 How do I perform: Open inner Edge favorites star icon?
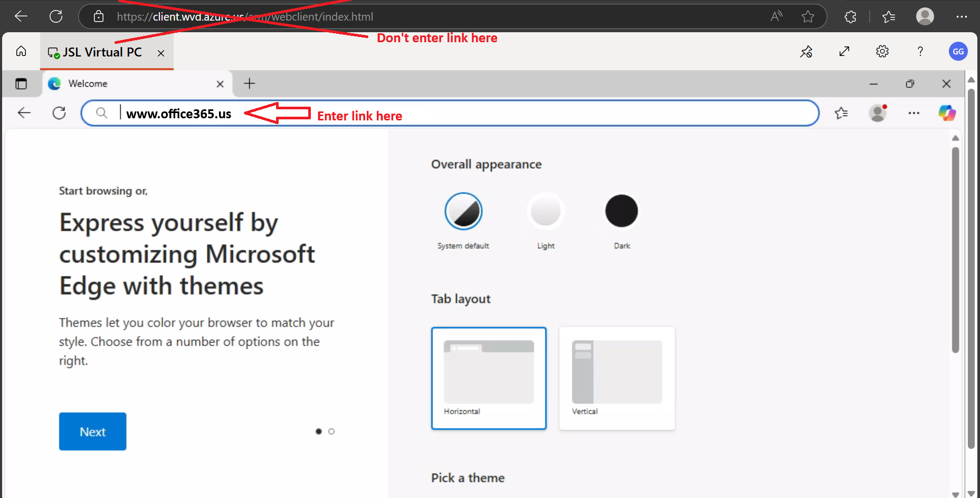click(x=841, y=113)
